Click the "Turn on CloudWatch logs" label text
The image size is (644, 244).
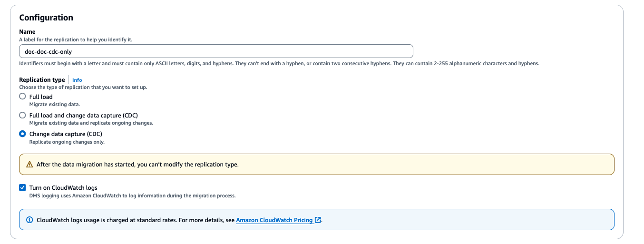(x=63, y=188)
